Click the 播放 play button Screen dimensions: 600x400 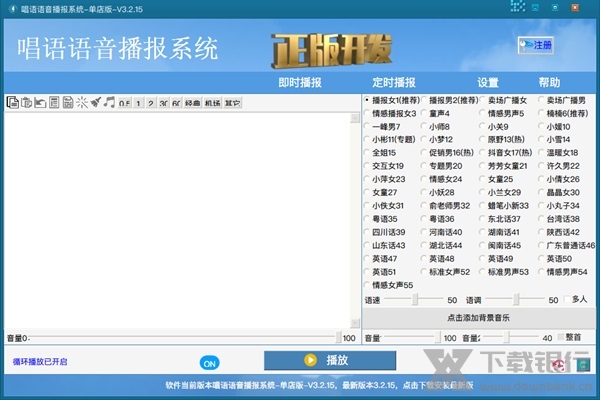pos(330,360)
